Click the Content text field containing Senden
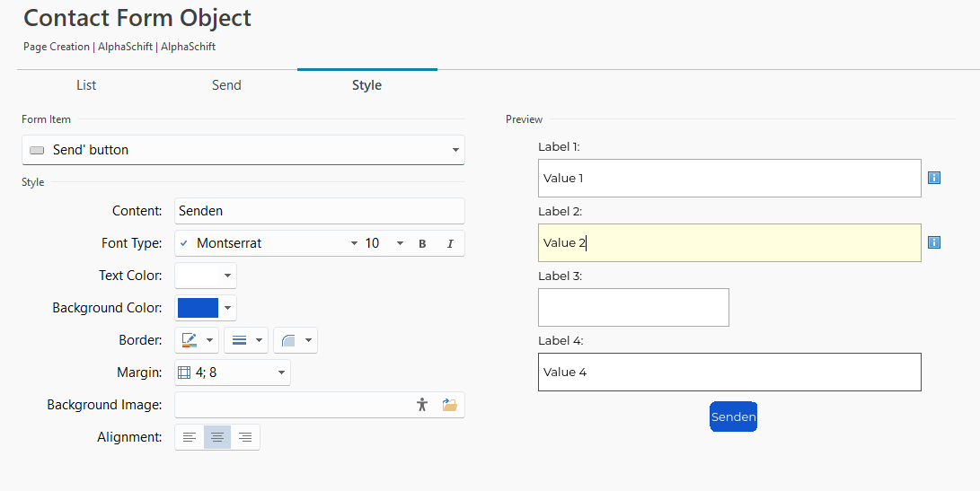The height and width of the screenshot is (491, 980). [x=319, y=211]
